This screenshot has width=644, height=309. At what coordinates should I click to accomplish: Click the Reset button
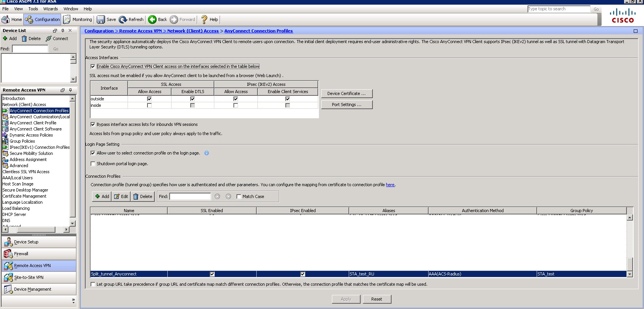pos(377,299)
